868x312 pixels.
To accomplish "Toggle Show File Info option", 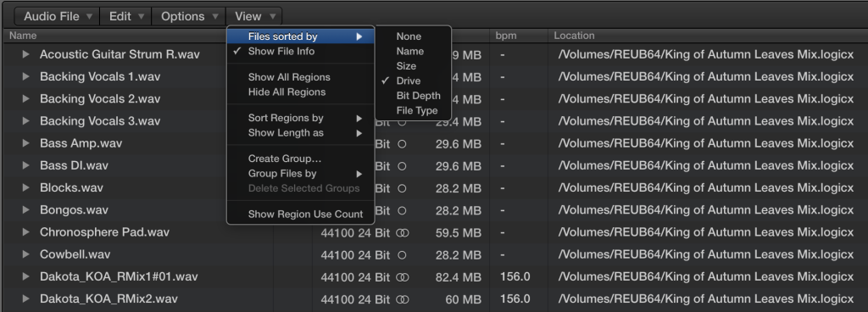I will (301, 52).
